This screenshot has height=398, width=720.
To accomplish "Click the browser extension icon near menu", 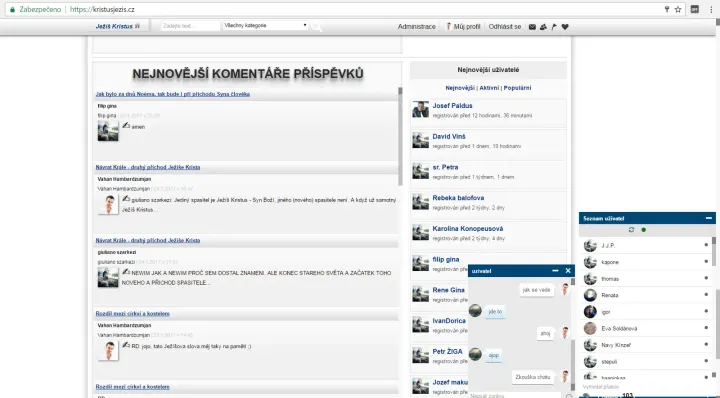I will coord(695,9).
